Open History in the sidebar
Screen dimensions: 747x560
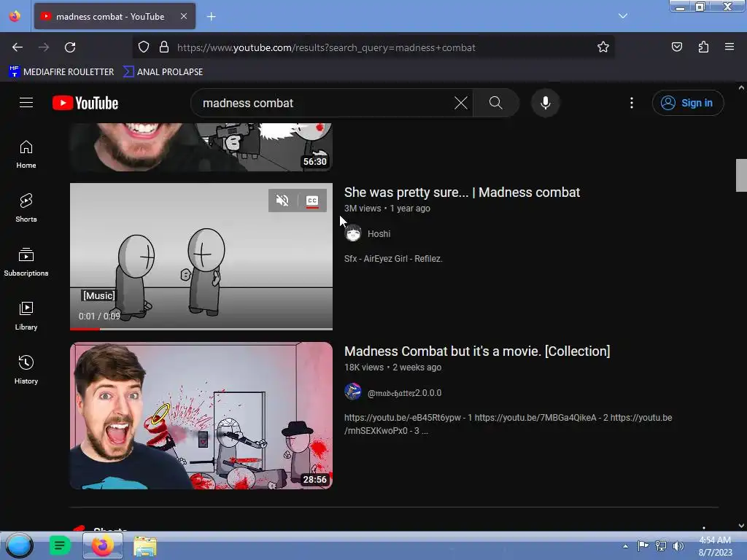pos(26,370)
